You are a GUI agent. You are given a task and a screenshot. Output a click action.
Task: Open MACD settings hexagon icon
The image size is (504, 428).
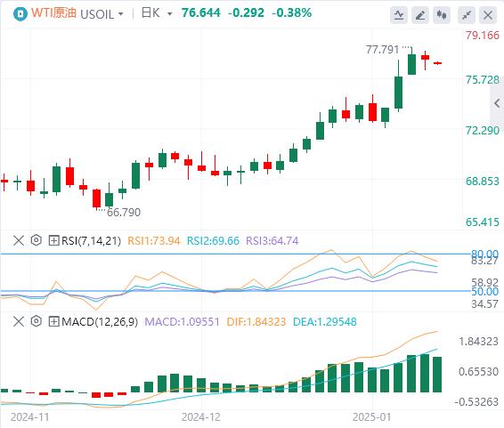(37, 321)
